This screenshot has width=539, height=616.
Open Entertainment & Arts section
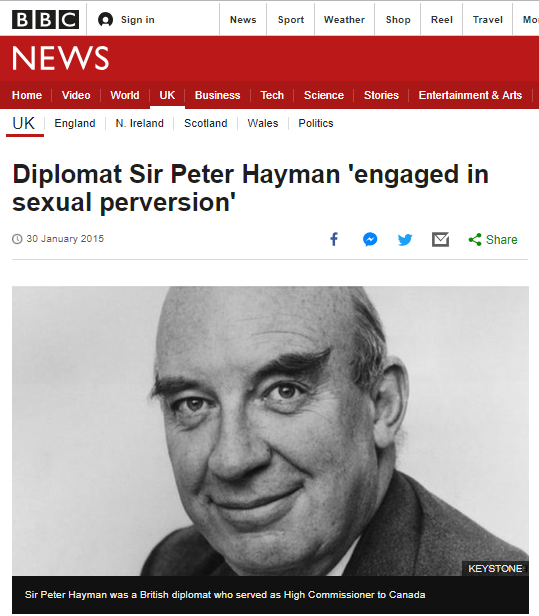[470, 95]
